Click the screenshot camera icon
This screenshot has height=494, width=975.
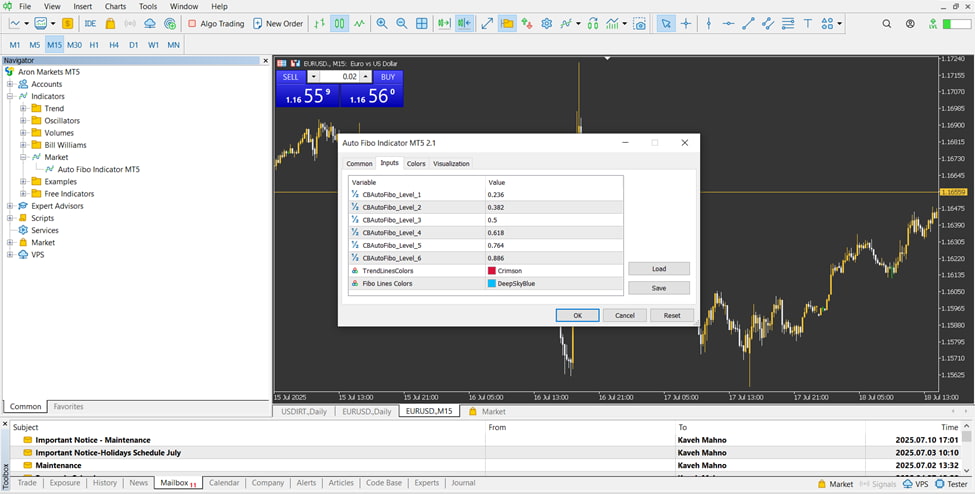[639, 24]
